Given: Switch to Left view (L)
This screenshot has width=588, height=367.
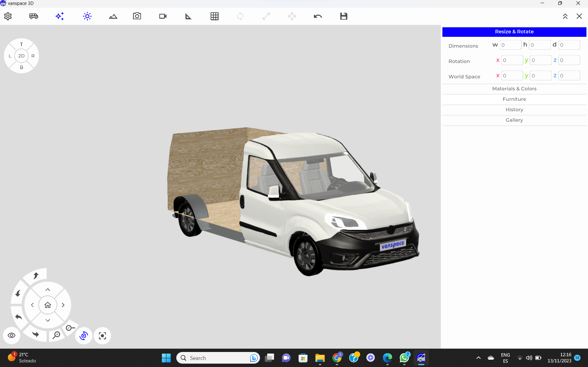Looking at the screenshot, I should point(10,56).
